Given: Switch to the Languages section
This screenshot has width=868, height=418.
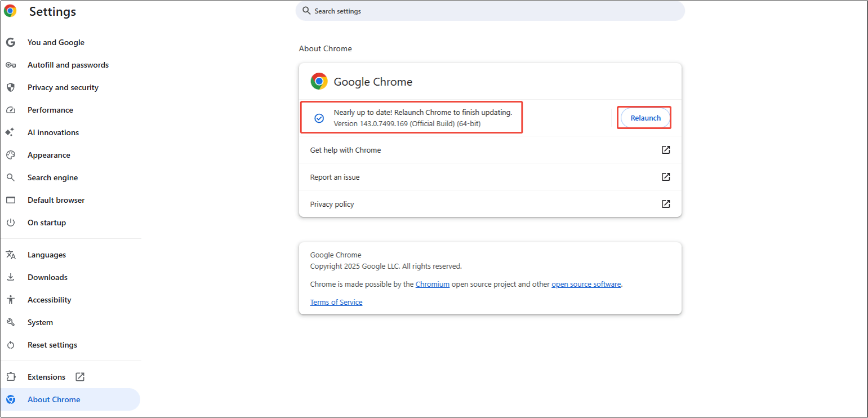Looking at the screenshot, I should coord(47,255).
